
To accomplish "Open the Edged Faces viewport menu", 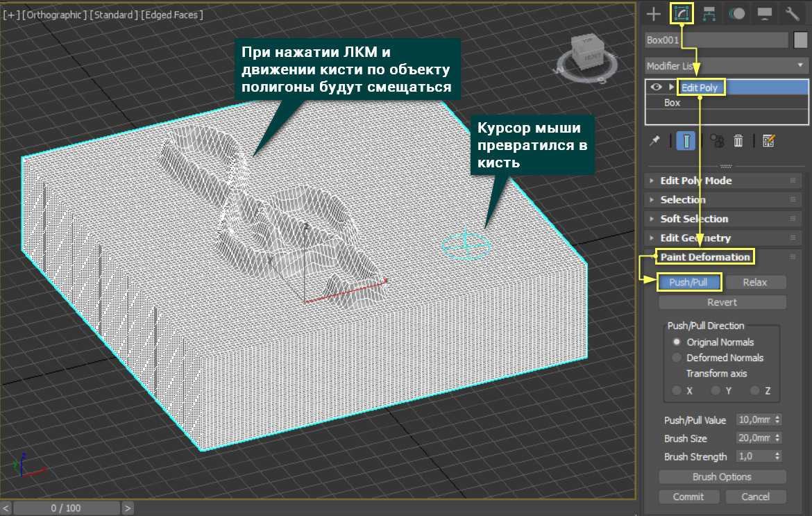I will coord(172,15).
